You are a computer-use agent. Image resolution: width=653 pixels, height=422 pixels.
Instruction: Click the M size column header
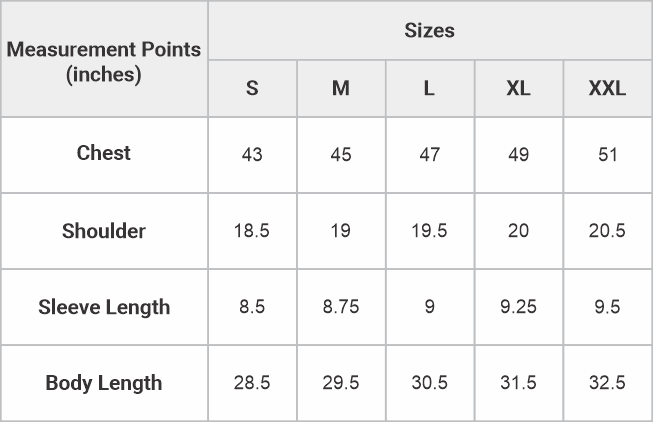click(x=341, y=88)
